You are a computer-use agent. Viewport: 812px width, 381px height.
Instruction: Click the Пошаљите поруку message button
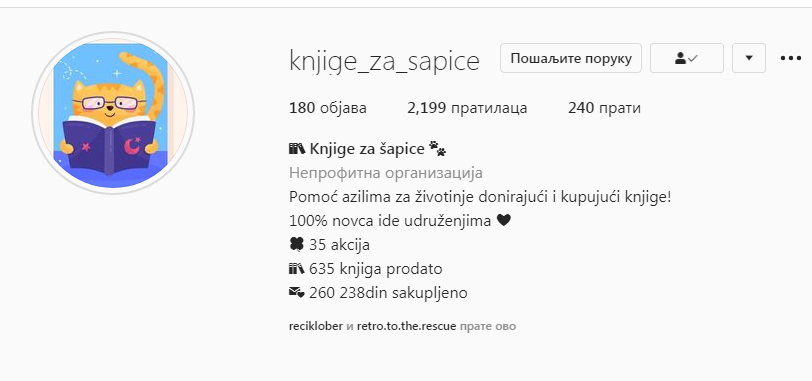pyautogui.click(x=571, y=58)
